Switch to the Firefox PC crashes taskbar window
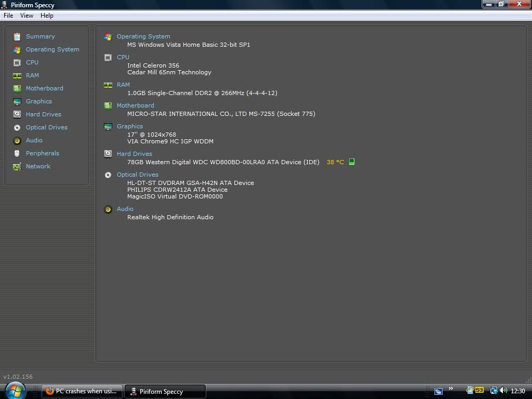The width and height of the screenshot is (532, 399). pos(82,391)
